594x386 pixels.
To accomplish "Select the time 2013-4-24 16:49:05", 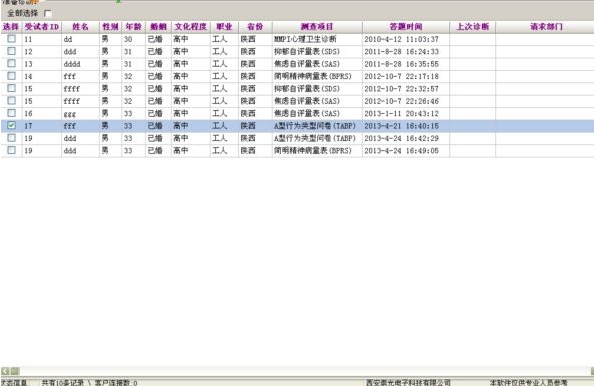I will (402, 150).
